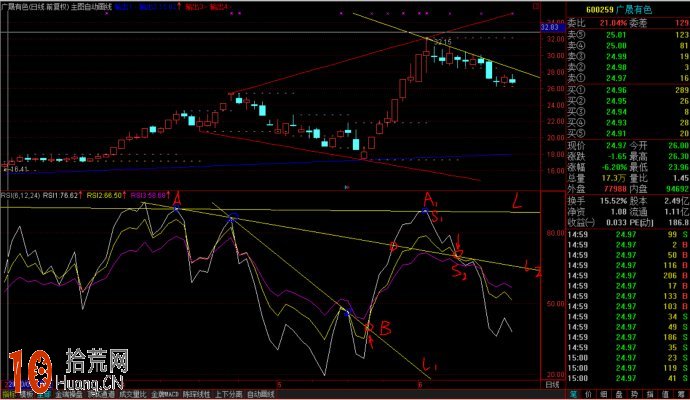Select the 卖⑤ ask row at 25.01
The image size is (690, 400).
point(628,35)
